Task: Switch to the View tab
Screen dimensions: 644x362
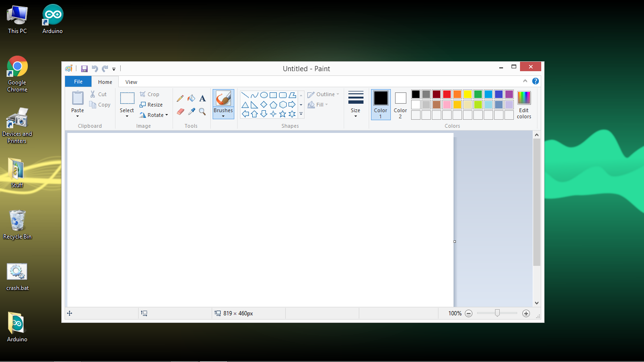Action: click(131, 82)
